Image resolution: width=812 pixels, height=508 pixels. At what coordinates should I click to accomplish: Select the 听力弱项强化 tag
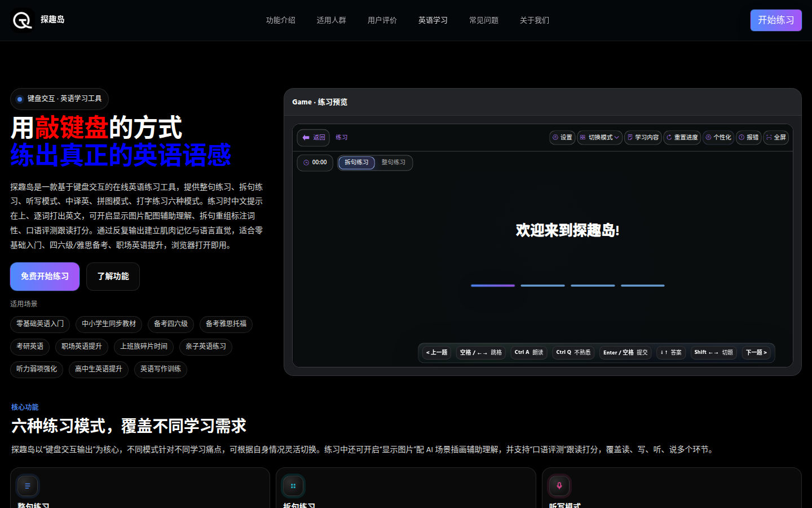click(37, 369)
